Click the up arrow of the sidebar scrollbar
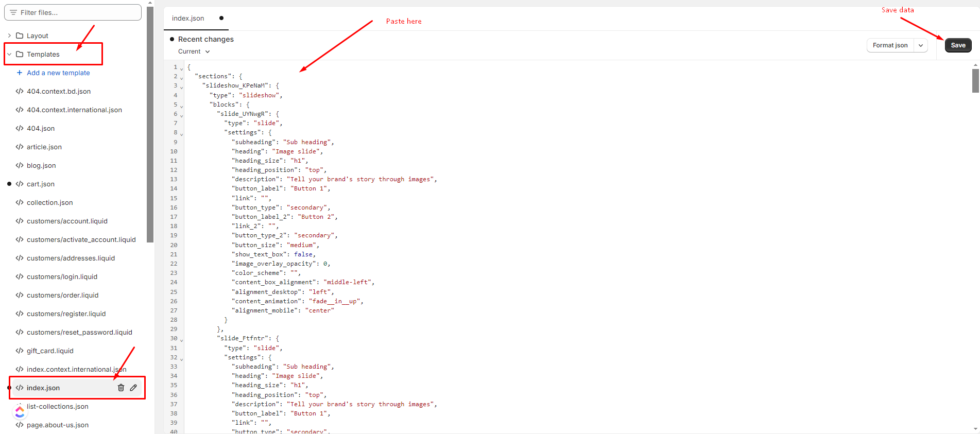980x434 pixels. (x=150, y=3)
